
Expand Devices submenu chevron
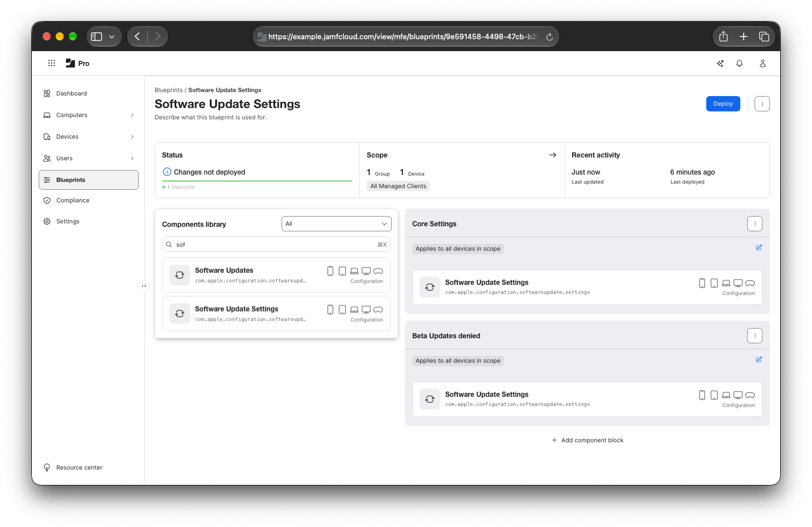pos(132,136)
